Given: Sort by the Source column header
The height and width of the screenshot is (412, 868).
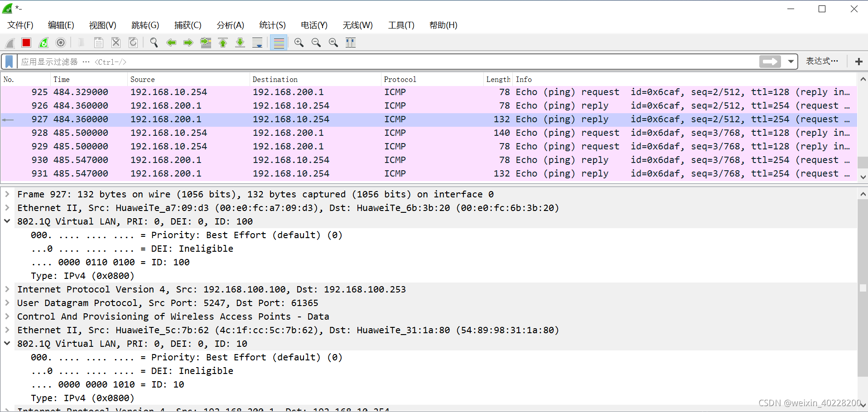Looking at the screenshot, I should (188, 80).
